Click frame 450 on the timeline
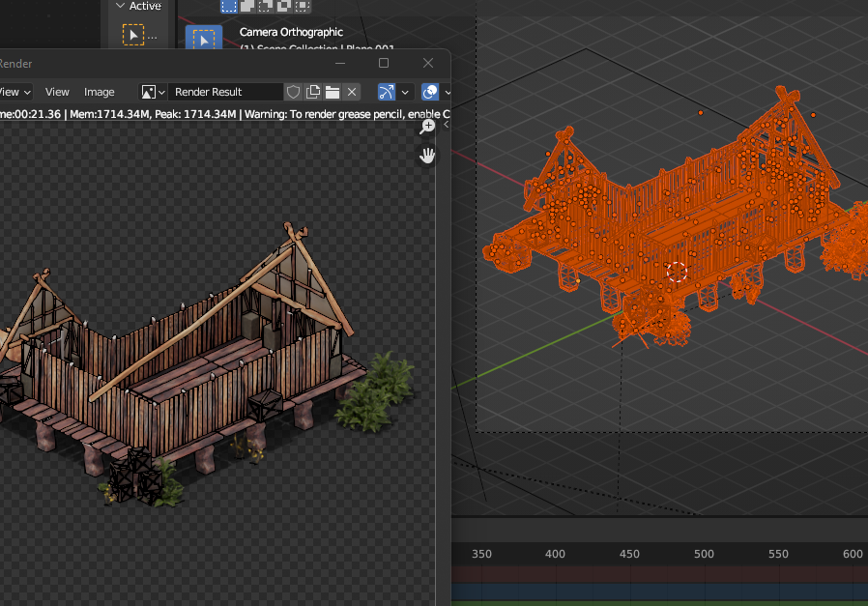 629,554
